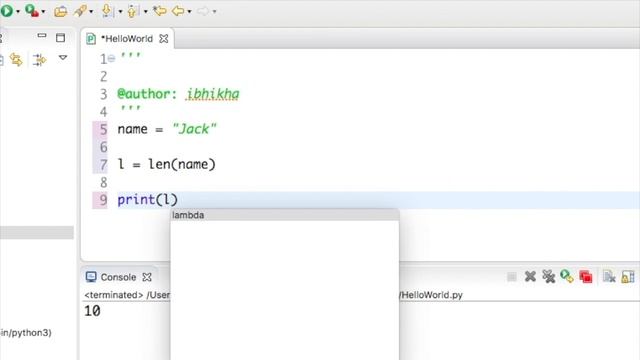
Task: Expand the External Tools dropdown arrow
Action: click(43, 11)
